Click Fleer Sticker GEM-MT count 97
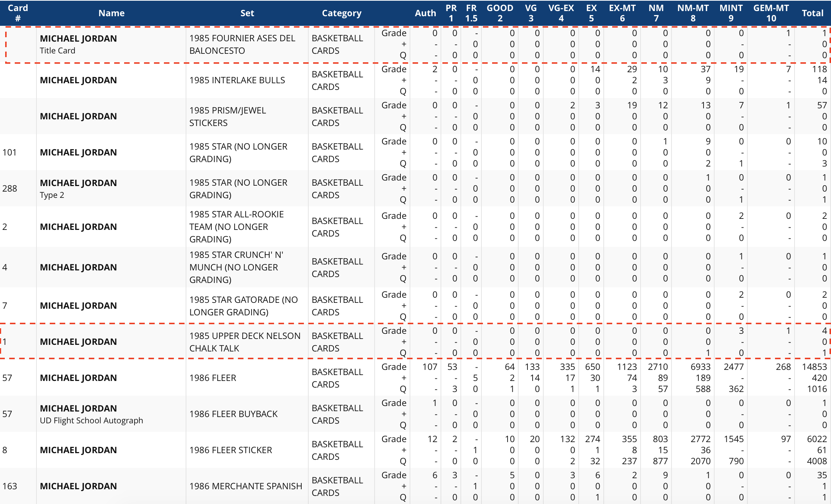This screenshot has height=504, width=831. pyautogui.click(x=786, y=439)
